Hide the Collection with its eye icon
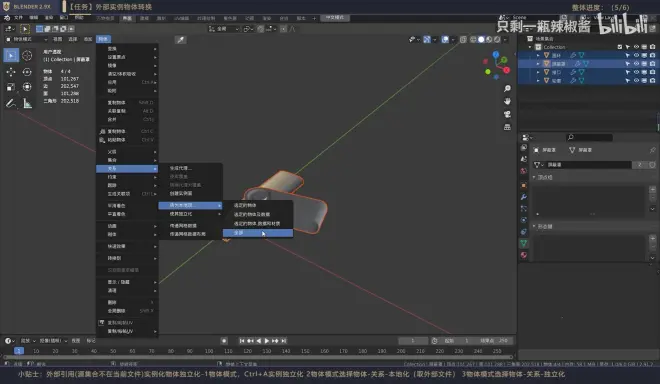Screen dimensions: 660x384 636,47
